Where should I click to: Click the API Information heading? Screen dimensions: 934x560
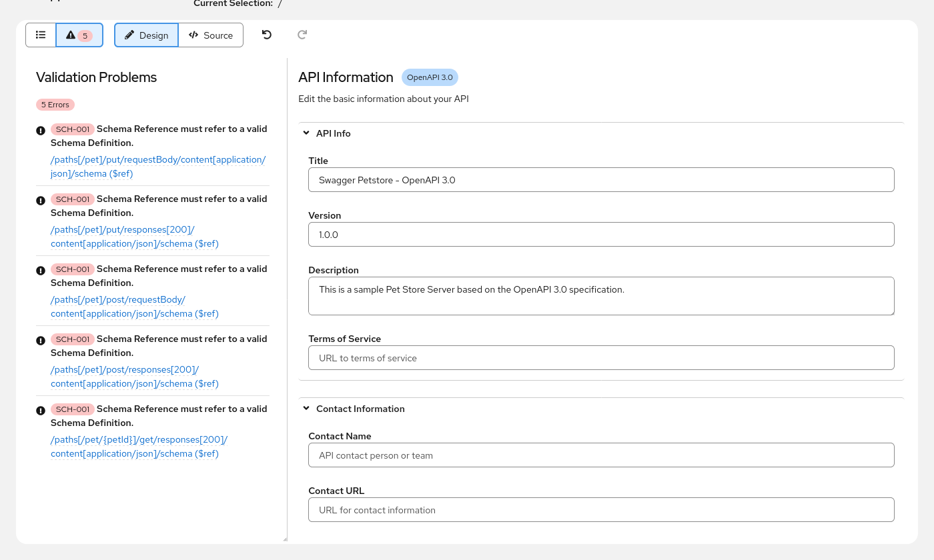pyautogui.click(x=346, y=77)
